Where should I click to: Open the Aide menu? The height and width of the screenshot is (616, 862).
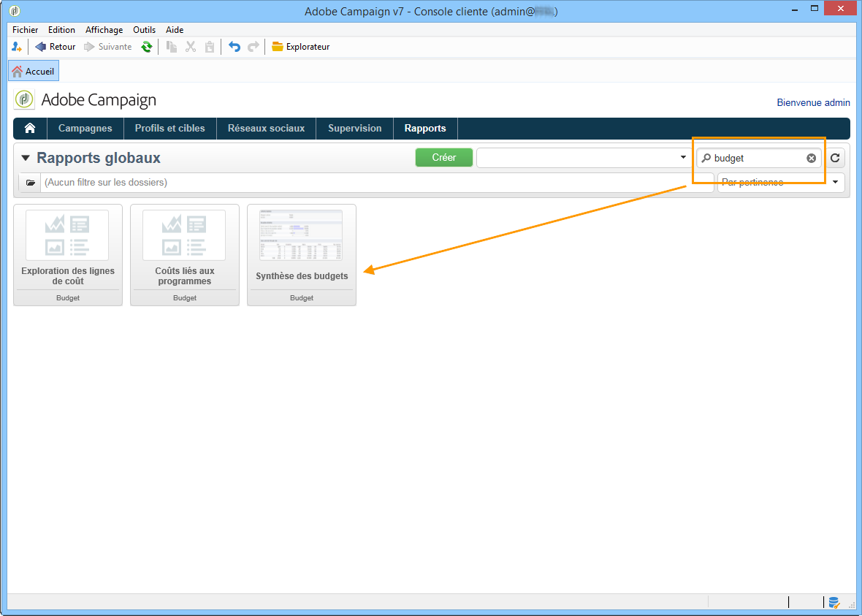click(175, 30)
